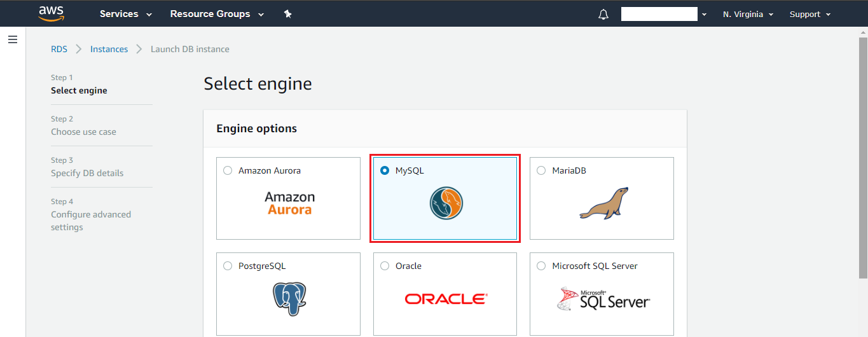Image resolution: width=868 pixels, height=337 pixels.
Task: Click the MariaDB seal logo
Action: pos(603,203)
